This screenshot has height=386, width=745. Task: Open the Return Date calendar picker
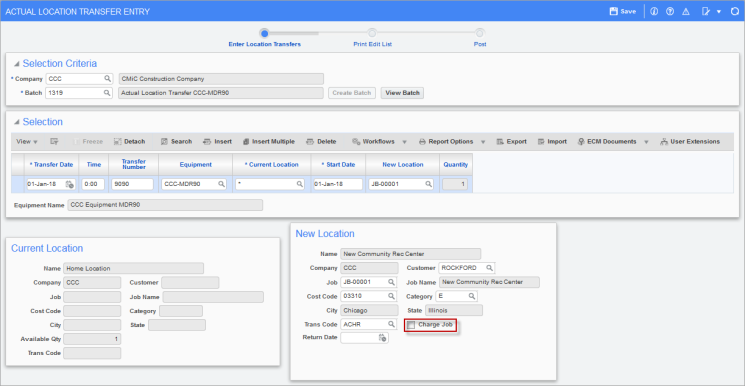pyautogui.click(x=382, y=338)
